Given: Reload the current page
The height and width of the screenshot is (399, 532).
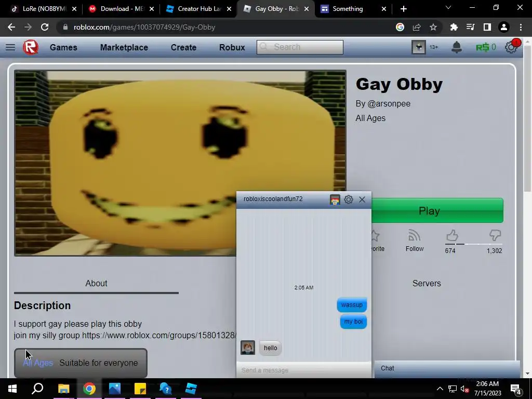Looking at the screenshot, I should 45,27.
